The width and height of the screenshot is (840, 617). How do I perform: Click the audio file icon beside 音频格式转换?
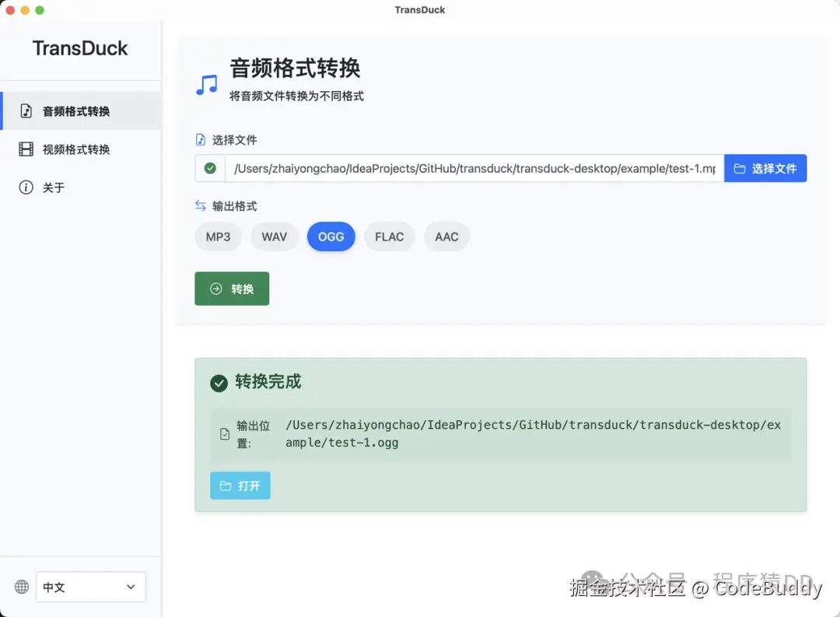tap(26, 111)
